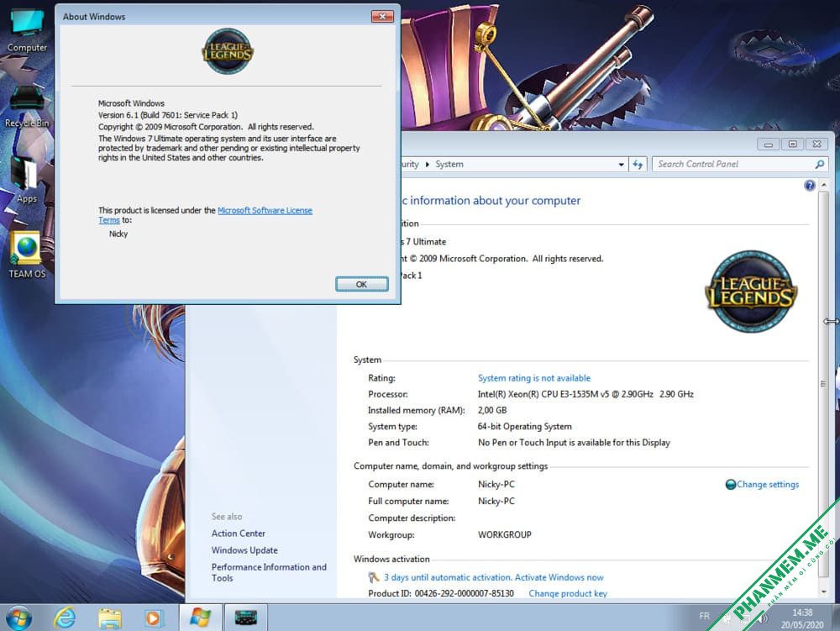Click Change product key link
This screenshot has width=840, height=631.
pyautogui.click(x=568, y=593)
